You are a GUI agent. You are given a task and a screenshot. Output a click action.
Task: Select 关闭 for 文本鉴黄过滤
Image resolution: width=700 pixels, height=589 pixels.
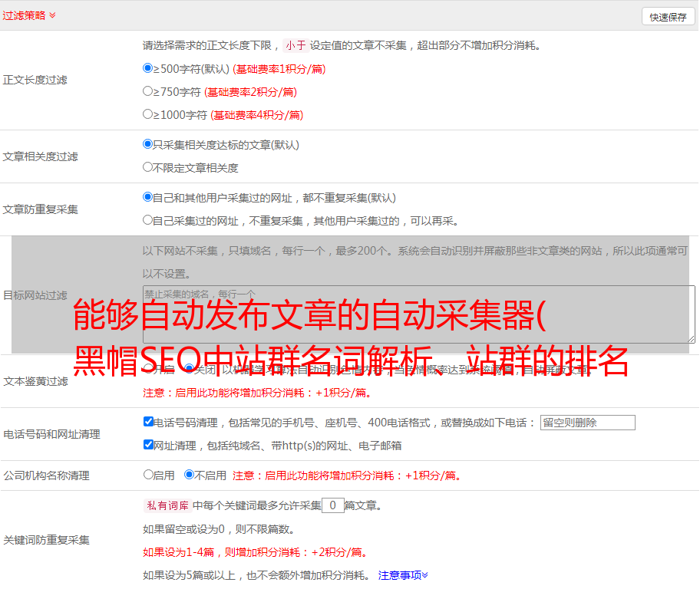pos(189,369)
